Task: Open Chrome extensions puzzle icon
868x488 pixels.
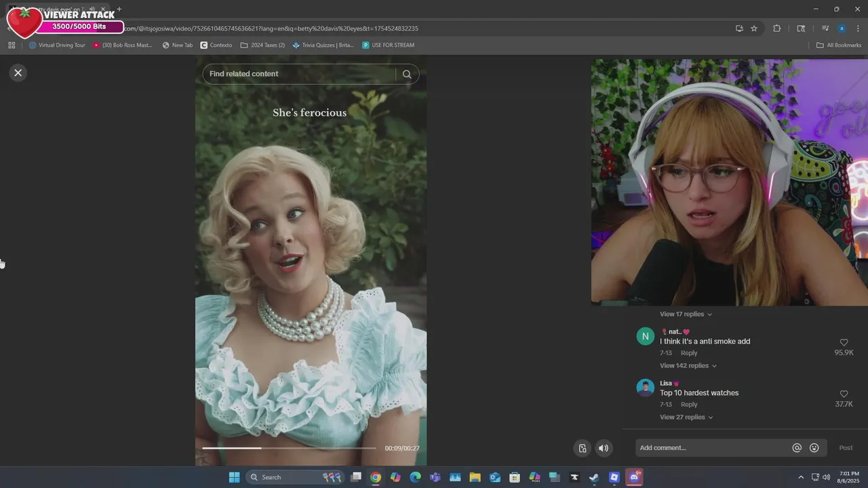Action: coord(777,28)
